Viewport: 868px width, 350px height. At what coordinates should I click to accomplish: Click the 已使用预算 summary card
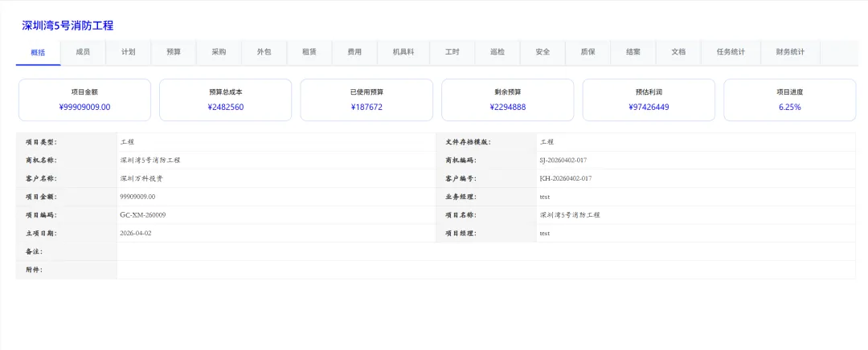click(x=366, y=100)
